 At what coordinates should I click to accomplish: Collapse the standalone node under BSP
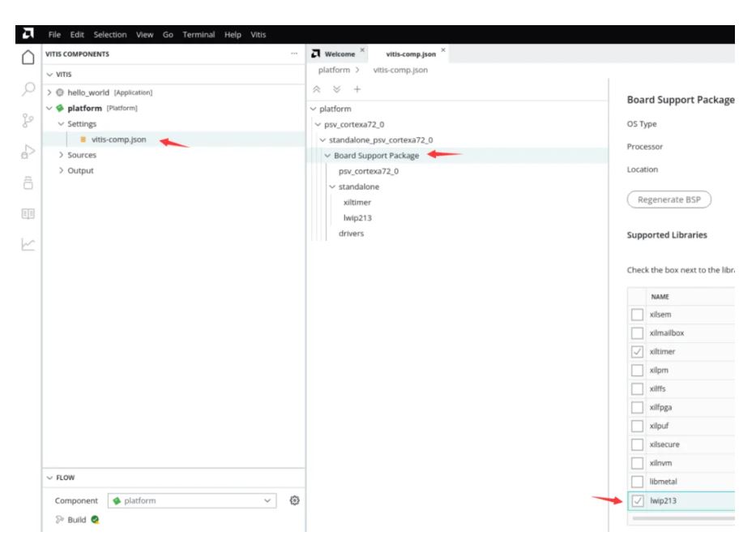pos(332,187)
